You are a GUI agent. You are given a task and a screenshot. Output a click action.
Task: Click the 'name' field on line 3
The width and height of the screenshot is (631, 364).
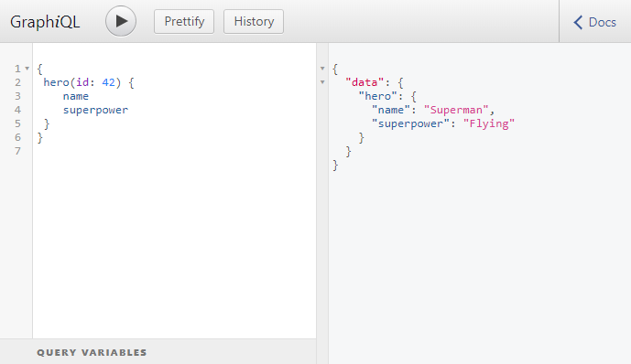tap(76, 96)
